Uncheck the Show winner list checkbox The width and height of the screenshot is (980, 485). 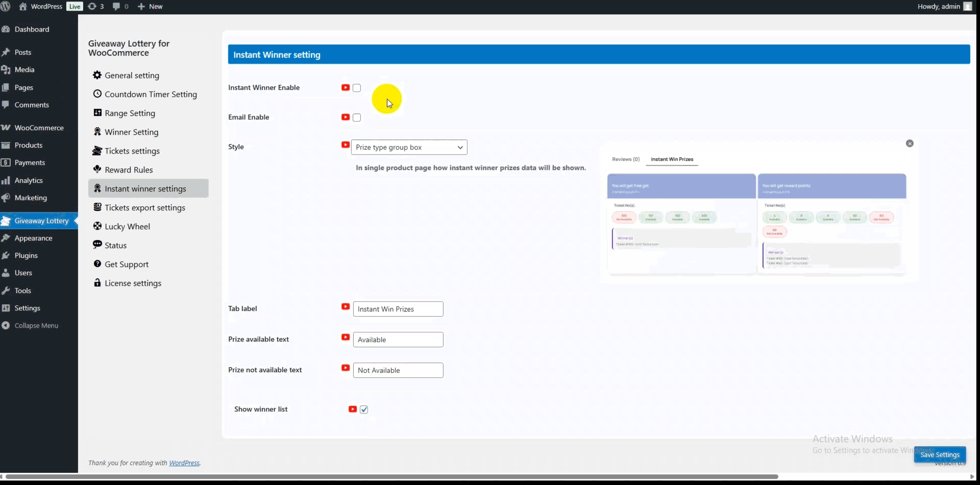pos(364,409)
